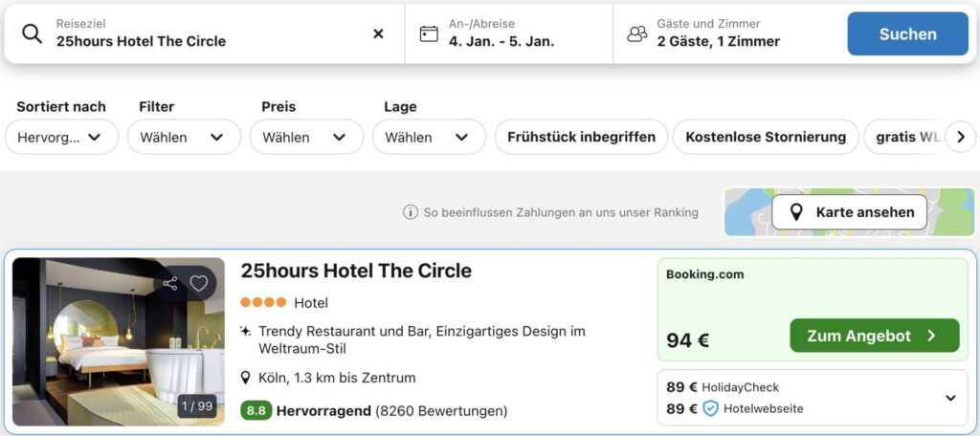Open the Sortiert nach dropdown
Viewport: 980px width, 436px height.
(x=61, y=137)
